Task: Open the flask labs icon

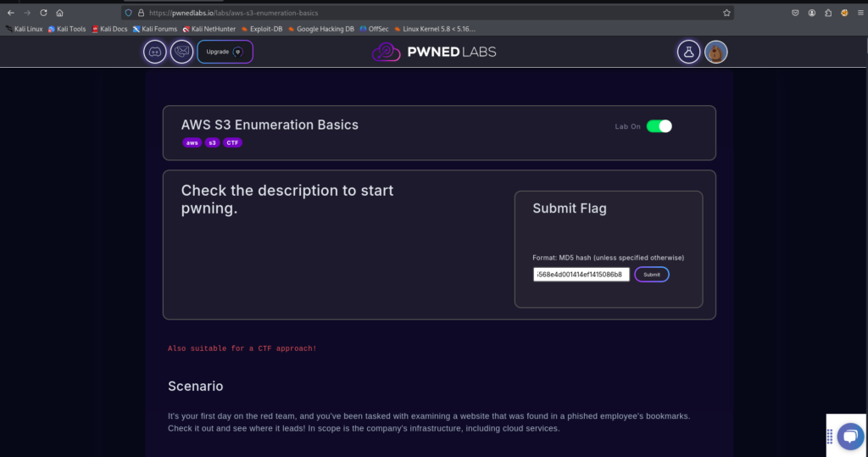Action: pos(688,52)
